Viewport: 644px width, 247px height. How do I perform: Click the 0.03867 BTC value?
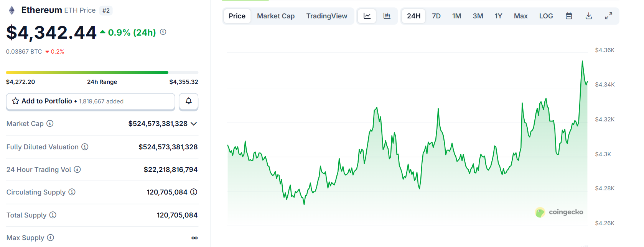click(x=24, y=51)
